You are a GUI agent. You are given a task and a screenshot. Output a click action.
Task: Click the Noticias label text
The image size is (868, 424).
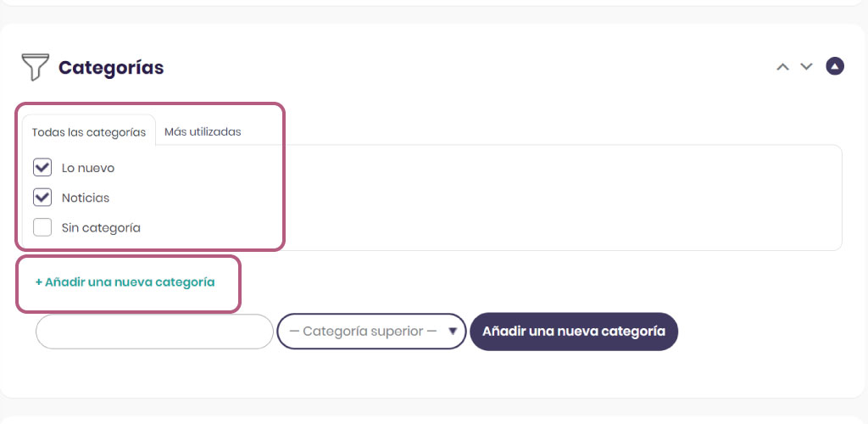86,198
